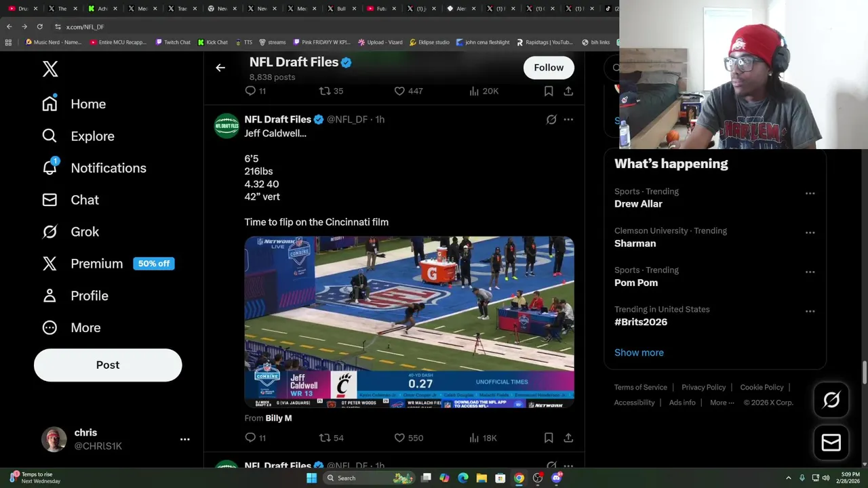The width and height of the screenshot is (868, 488).
Task: Open Chrome apps grid in bookmarks bar
Action: point(8,42)
